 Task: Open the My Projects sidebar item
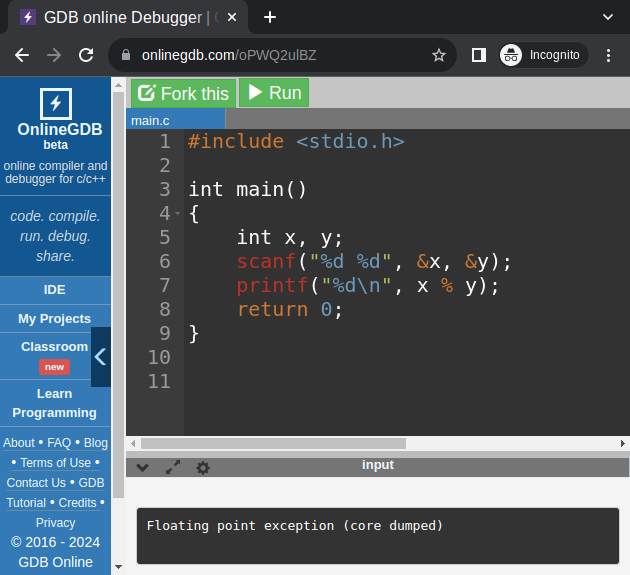click(x=54, y=318)
